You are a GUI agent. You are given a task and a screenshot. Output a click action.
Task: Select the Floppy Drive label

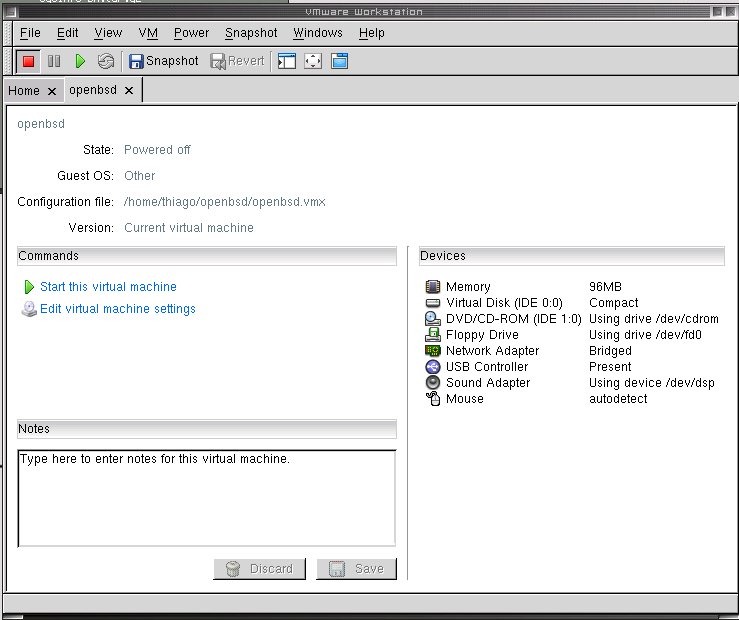(x=482, y=334)
